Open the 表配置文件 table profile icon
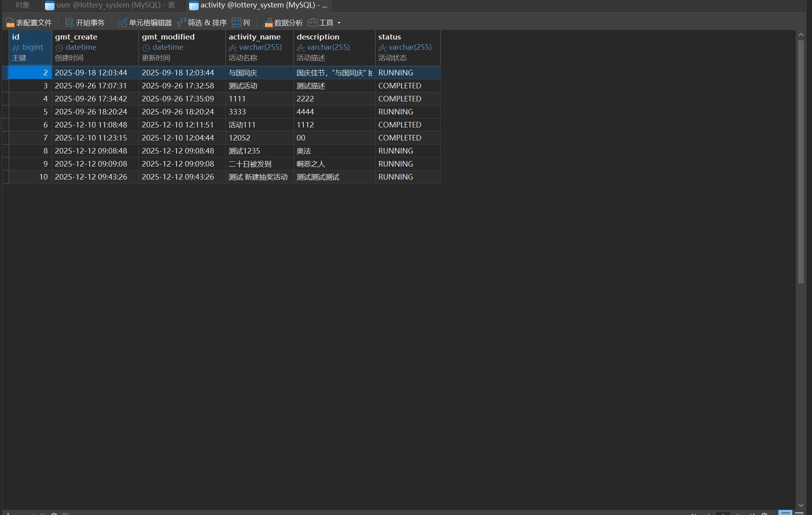 pyautogui.click(x=10, y=23)
